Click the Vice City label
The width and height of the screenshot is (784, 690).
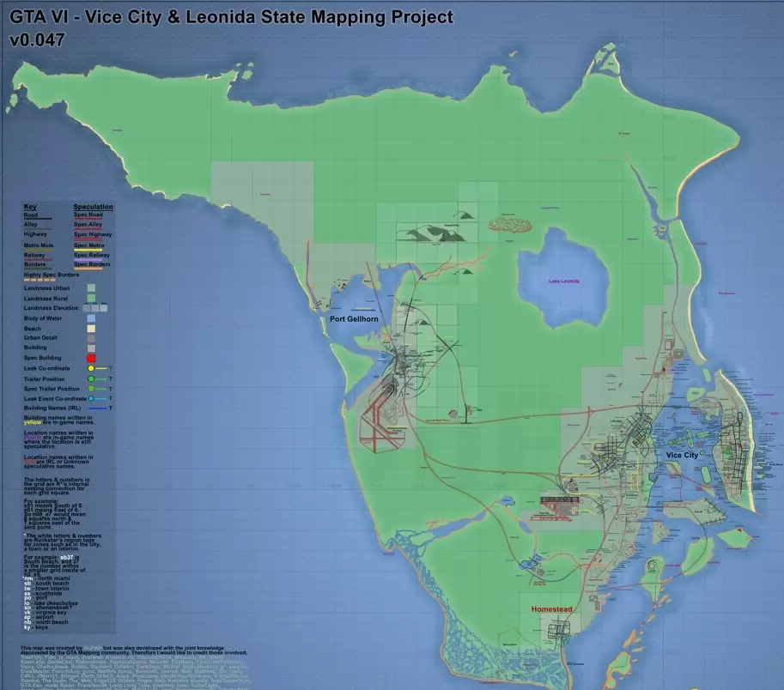(x=683, y=456)
